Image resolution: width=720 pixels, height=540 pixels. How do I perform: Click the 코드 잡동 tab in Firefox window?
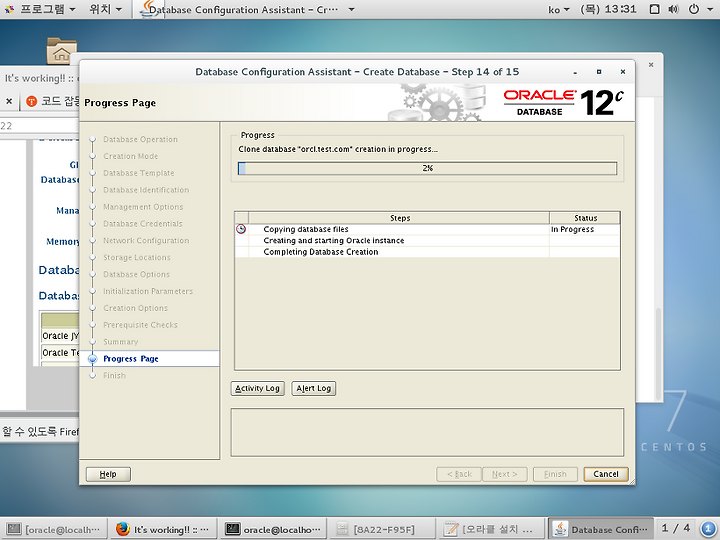(x=51, y=101)
